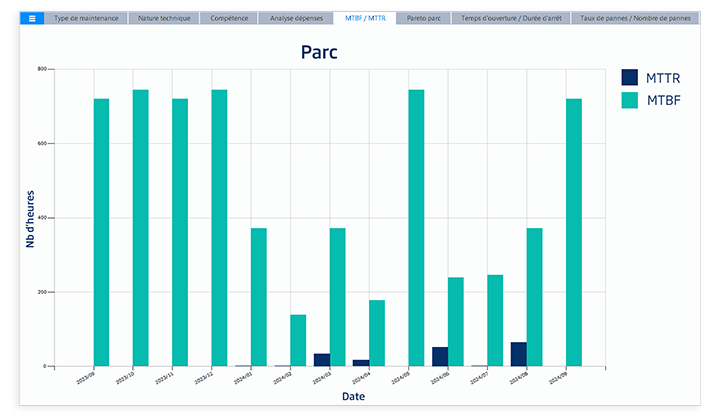
Task: Click the MTBF bar for 2024/02
Action: tap(298, 340)
